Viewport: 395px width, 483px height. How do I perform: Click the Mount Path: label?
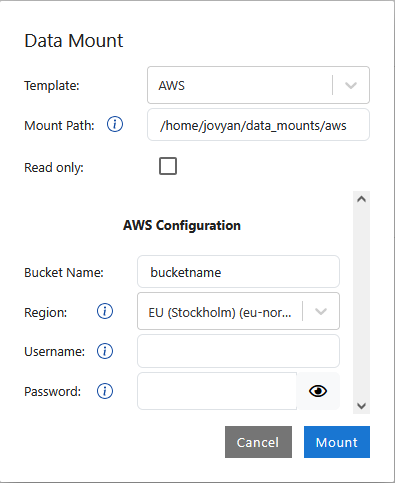(x=59, y=126)
